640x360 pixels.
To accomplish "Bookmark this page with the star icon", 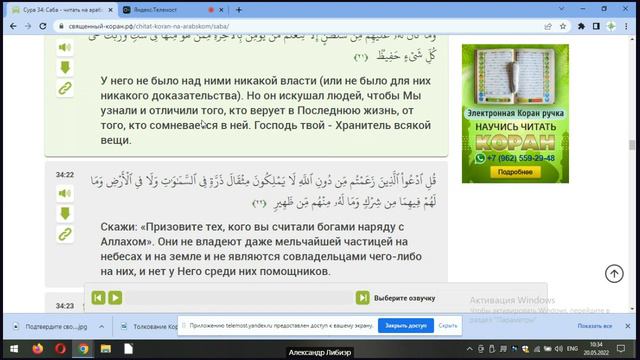I will tap(563, 26).
